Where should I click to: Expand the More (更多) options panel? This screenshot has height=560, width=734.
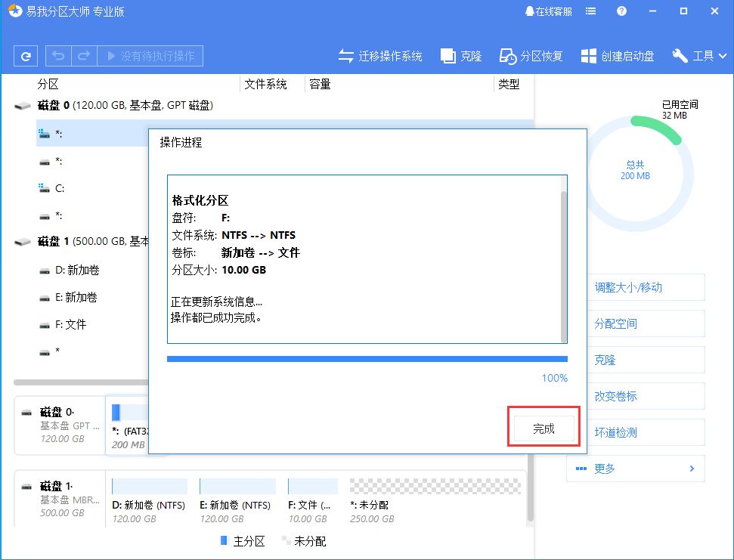635,469
